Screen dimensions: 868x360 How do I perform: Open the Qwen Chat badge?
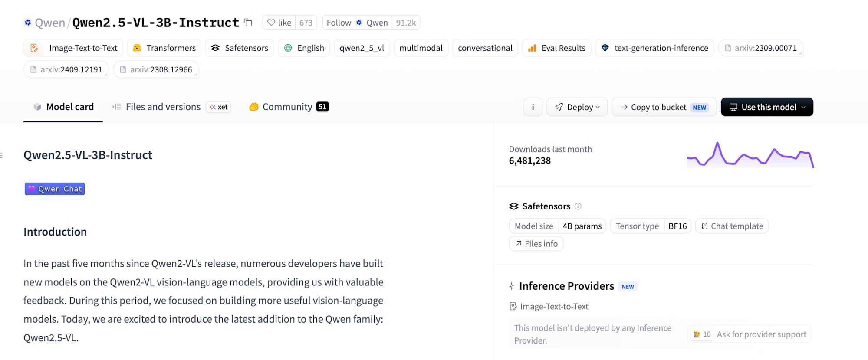pyautogui.click(x=55, y=189)
